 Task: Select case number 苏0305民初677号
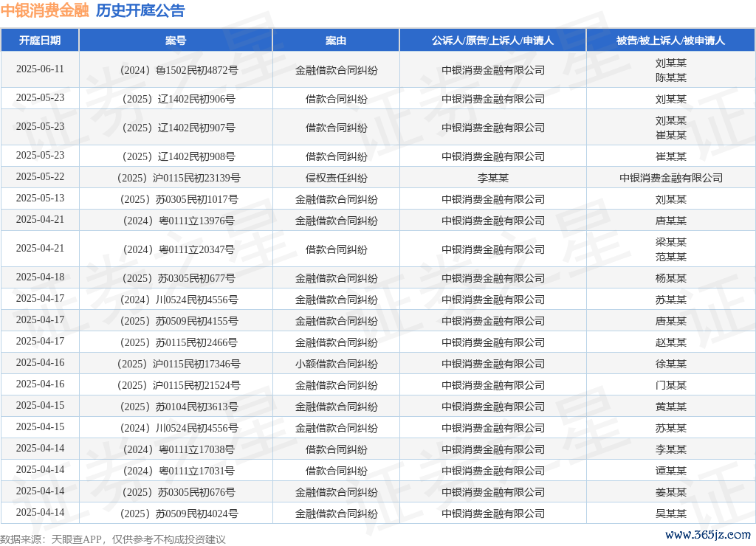click(179, 279)
